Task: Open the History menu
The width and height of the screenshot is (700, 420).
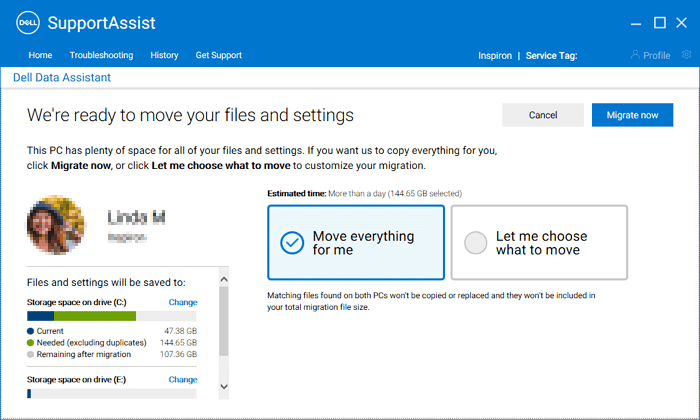Action: 164,55
